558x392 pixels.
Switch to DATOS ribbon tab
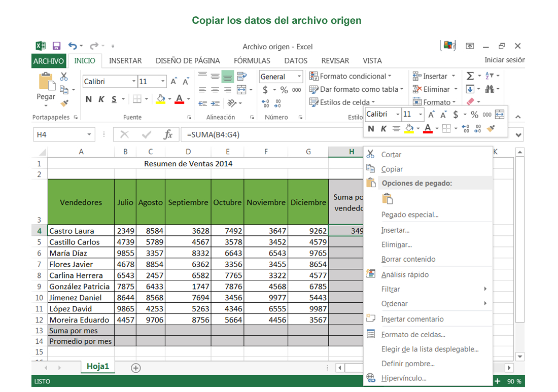tap(296, 61)
